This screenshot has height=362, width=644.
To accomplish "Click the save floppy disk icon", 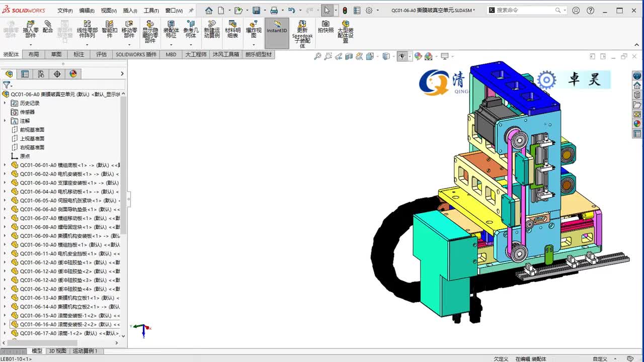I will 256,10.
